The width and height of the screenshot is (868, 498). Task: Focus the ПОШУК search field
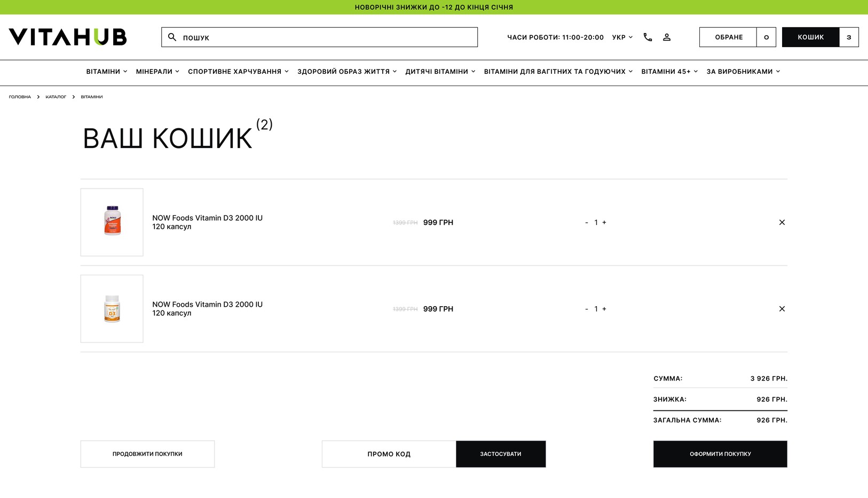[x=319, y=37]
